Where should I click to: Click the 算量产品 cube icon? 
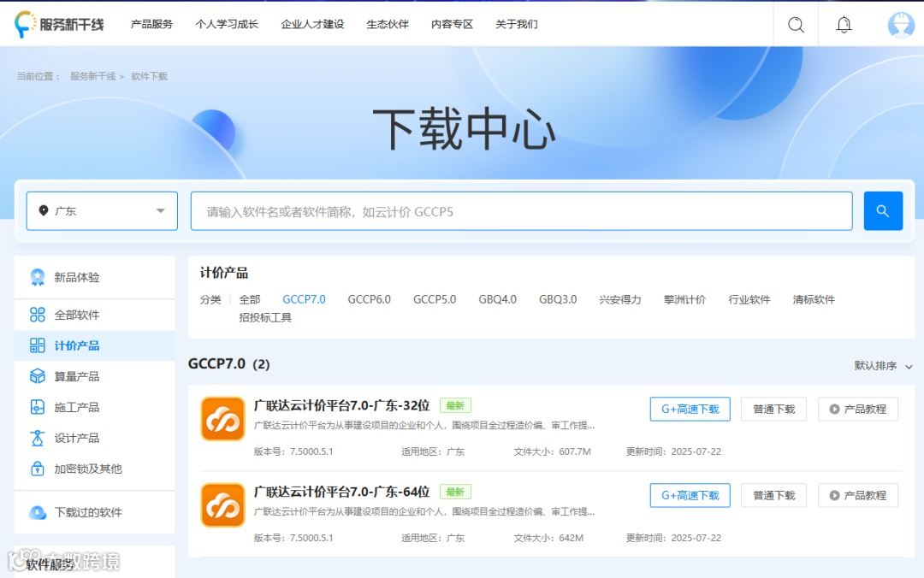click(x=37, y=376)
